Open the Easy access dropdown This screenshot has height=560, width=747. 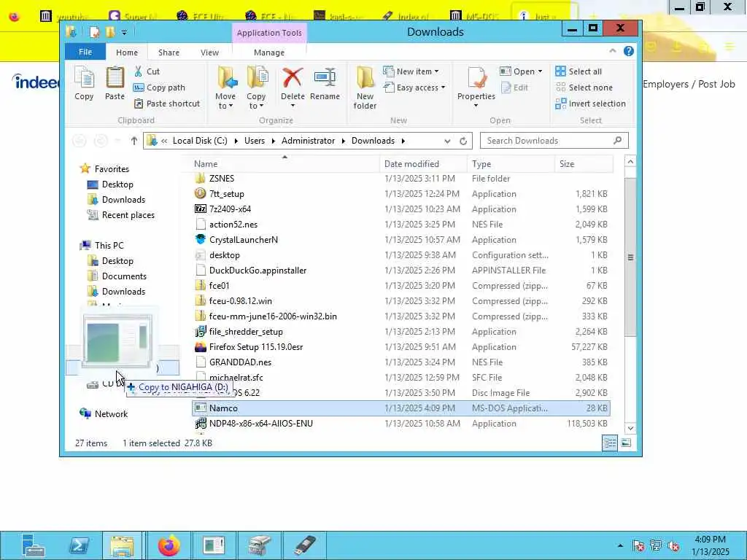point(414,87)
